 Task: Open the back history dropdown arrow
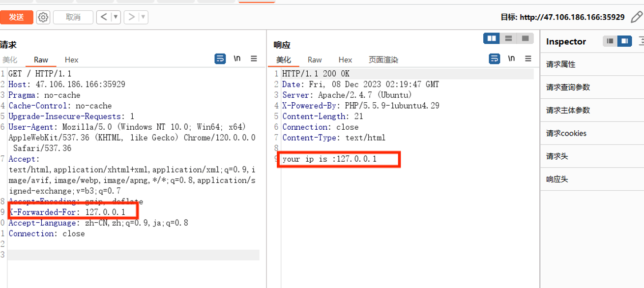(x=116, y=17)
